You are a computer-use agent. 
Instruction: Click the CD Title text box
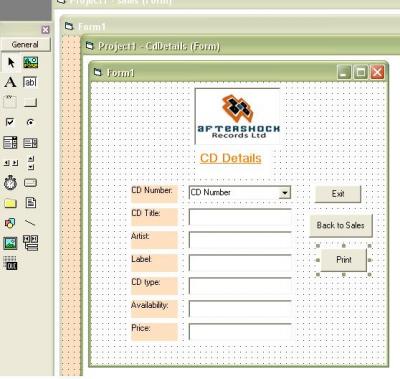point(240,217)
